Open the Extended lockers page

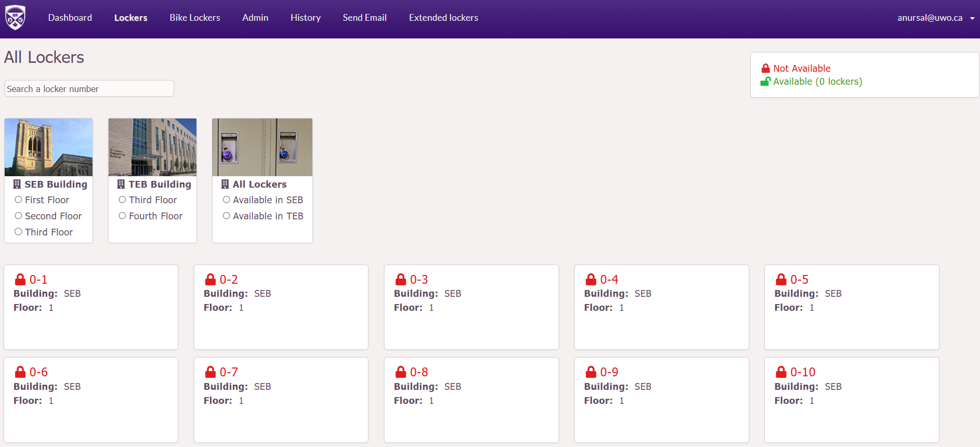443,18
